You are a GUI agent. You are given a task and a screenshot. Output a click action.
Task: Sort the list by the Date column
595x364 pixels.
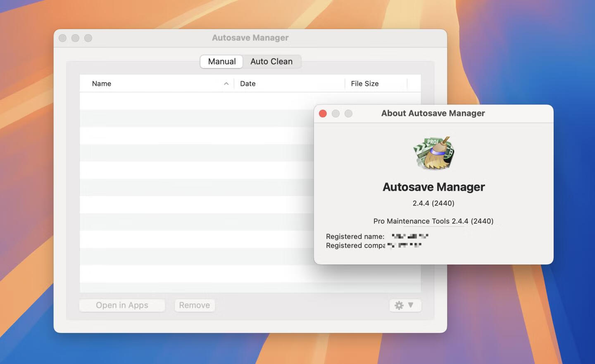point(248,83)
